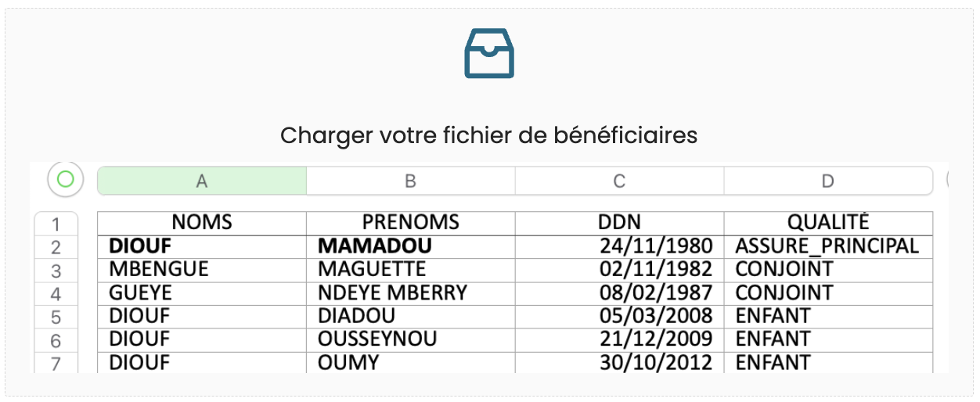Click the DDN header cell
The height and width of the screenshot is (402, 980).
619,222
